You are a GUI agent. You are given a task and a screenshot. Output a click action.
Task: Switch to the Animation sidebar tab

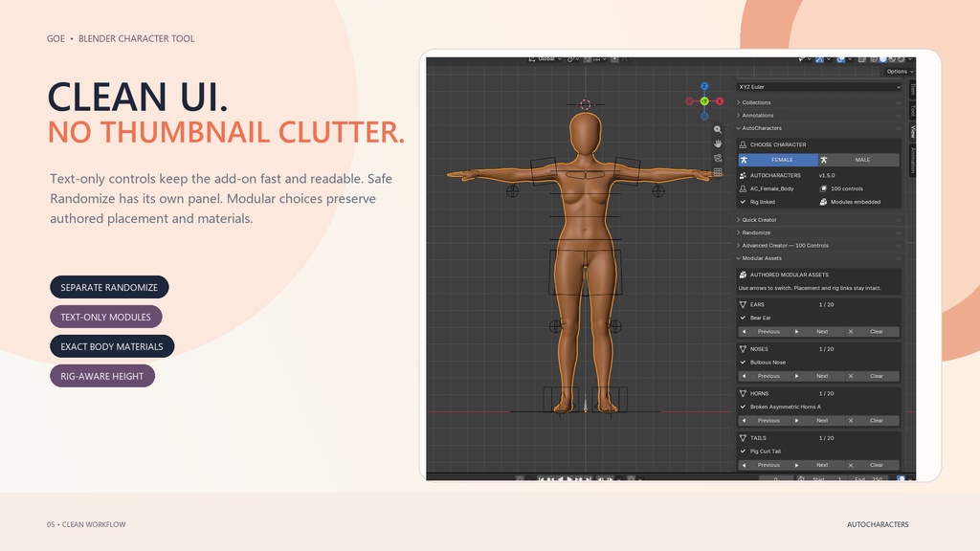(x=912, y=161)
